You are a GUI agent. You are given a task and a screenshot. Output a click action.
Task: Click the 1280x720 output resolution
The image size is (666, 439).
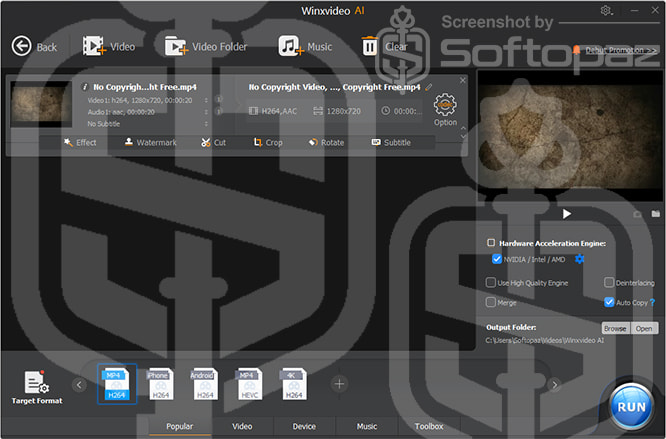coord(337,111)
